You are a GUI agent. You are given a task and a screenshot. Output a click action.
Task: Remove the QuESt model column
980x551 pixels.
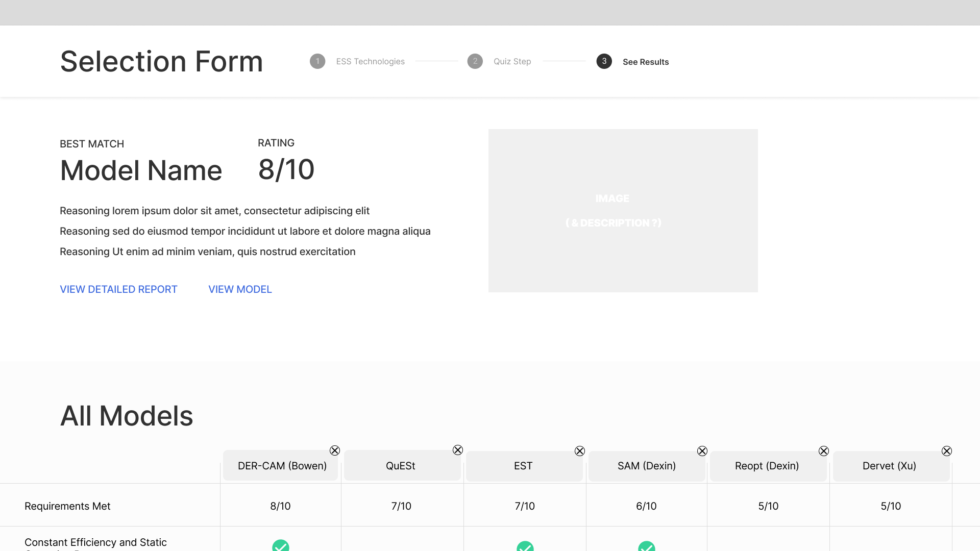pyautogui.click(x=458, y=450)
